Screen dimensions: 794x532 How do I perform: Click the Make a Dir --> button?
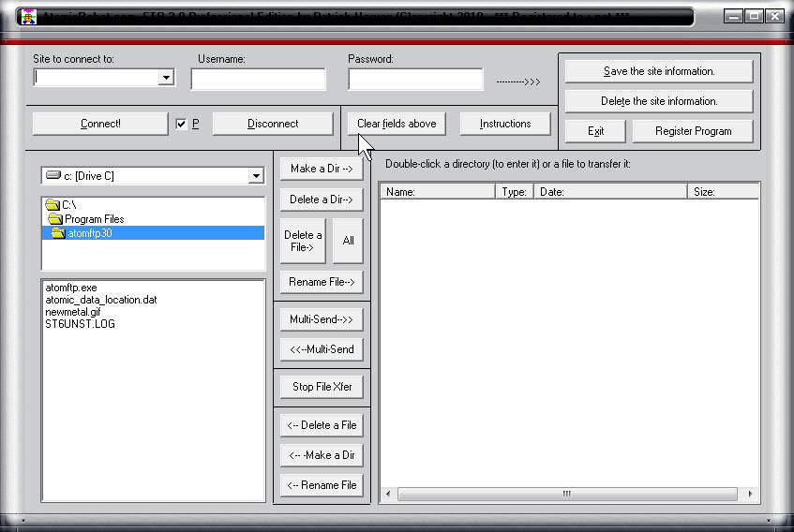322,169
